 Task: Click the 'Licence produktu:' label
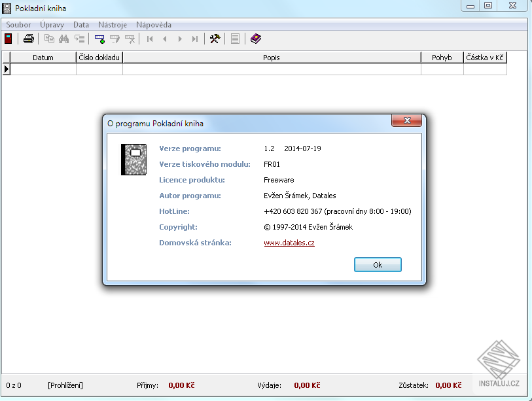[x=192, y=180]
